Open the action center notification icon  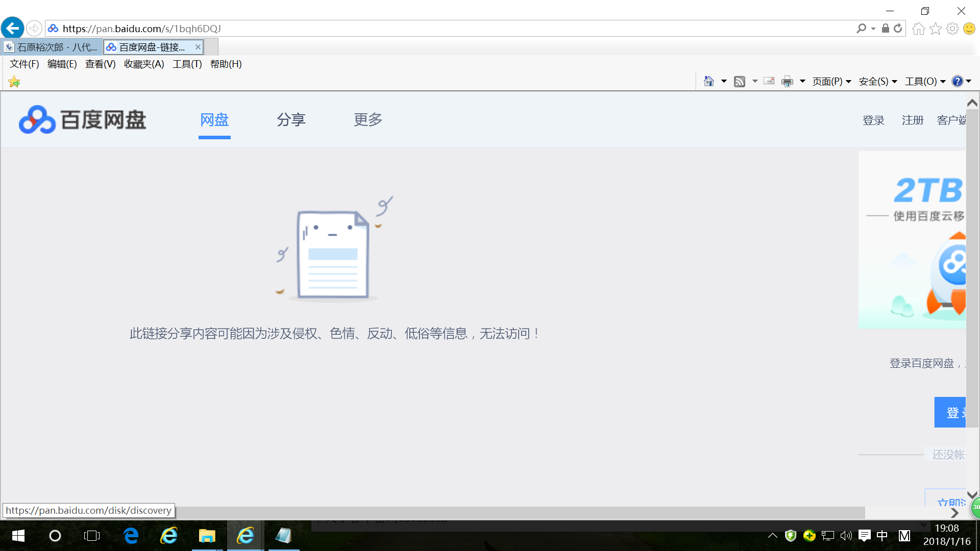864,536
